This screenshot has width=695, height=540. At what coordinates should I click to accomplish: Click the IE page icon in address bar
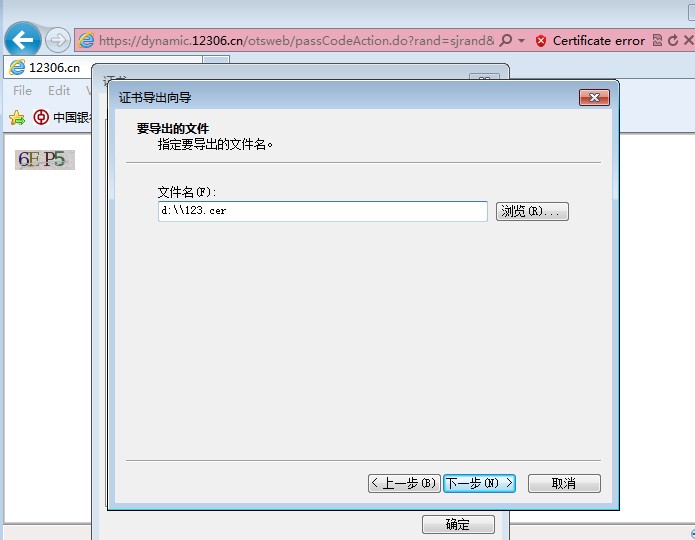[x=87, y=41]
